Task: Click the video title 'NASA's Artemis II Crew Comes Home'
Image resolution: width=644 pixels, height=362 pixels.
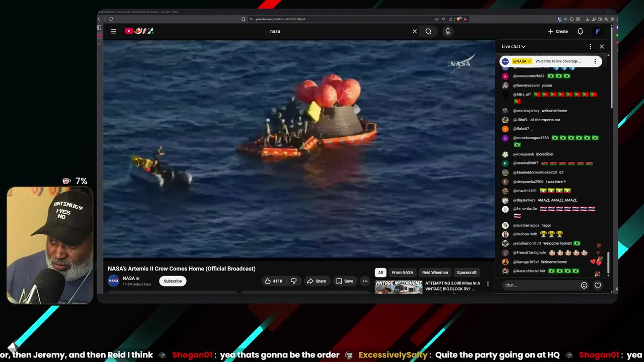Action: click(182, 268)
